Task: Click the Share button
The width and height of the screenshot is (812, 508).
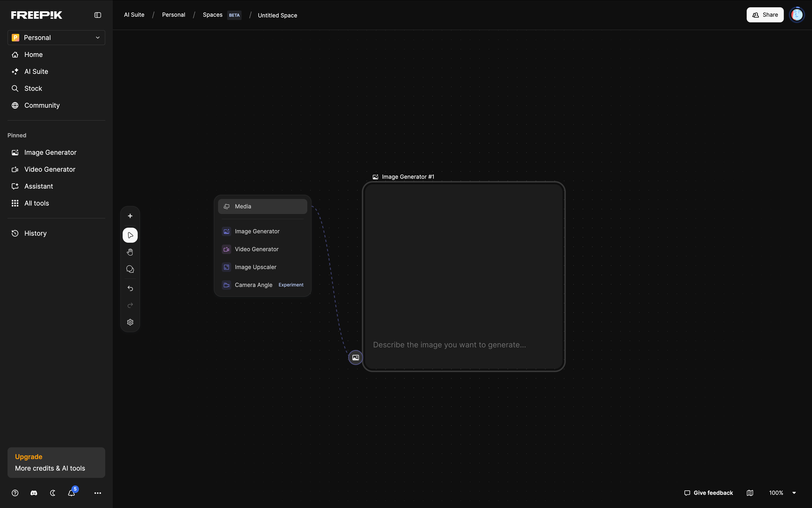Action: (765, 15)
